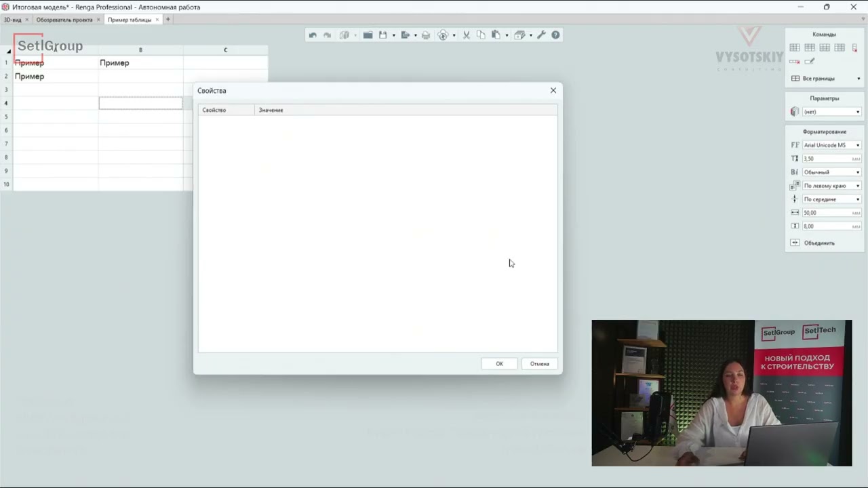Viewport: 868px width, 488px height.
Task: Close the Свойства dialog with X
Action: [553, 90]
